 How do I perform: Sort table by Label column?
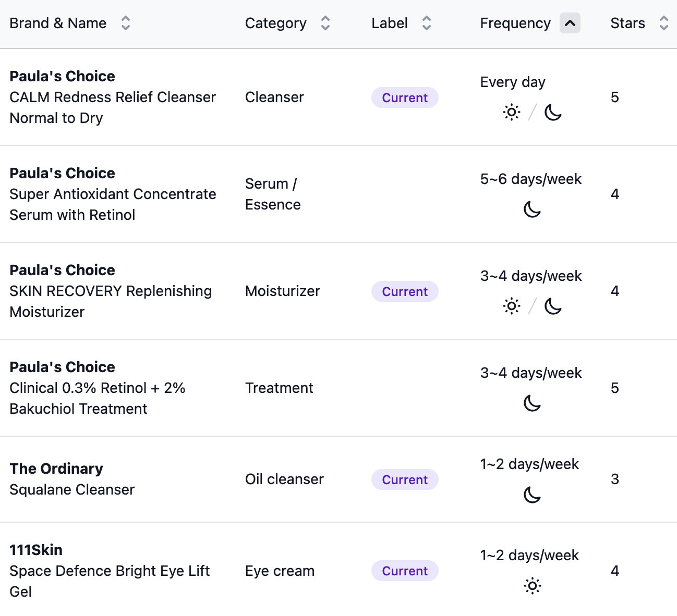pos(427,23)
